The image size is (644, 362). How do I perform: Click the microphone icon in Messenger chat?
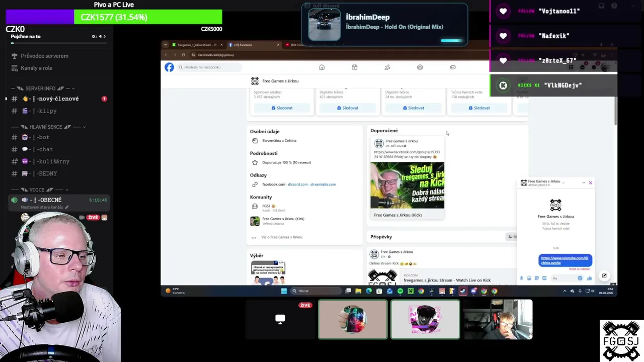tap(521, 278)
